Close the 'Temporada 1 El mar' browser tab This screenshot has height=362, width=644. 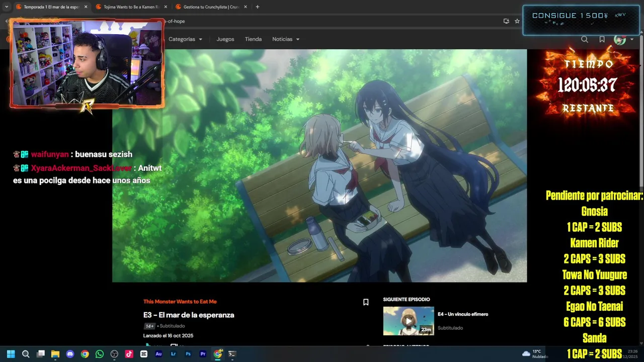coord(86,7)
